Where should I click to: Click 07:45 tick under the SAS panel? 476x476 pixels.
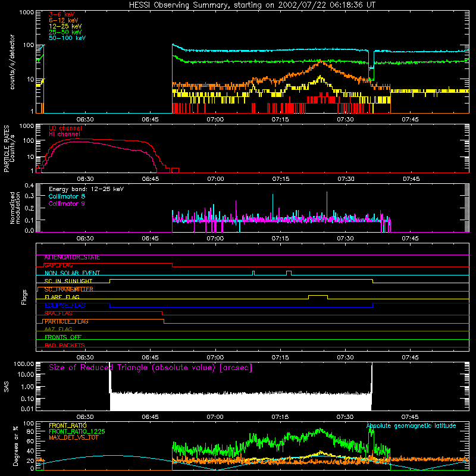point(410,417)
